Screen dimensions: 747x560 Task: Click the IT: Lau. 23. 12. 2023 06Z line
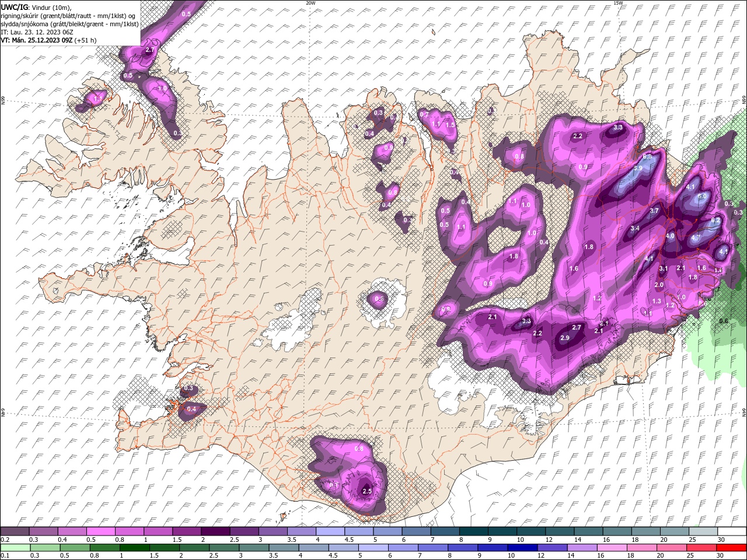(x=36, y=32)
